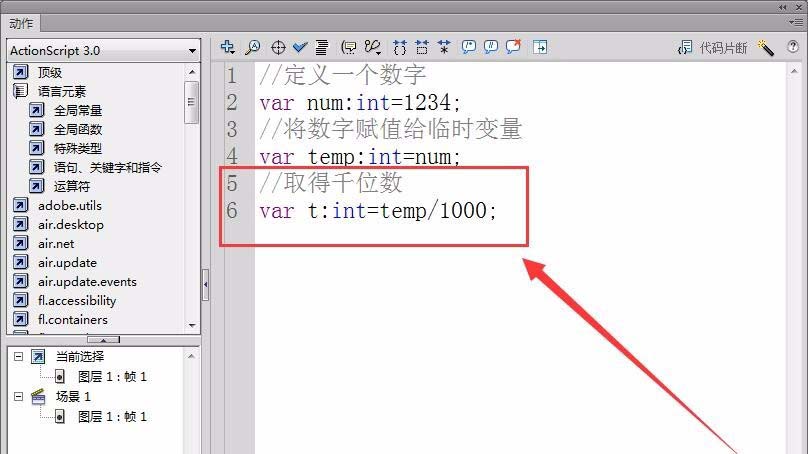This screenshot has height=454, width=808.
Task: Collapse between braces toolbar icon
Action: [x=400, y=47]
